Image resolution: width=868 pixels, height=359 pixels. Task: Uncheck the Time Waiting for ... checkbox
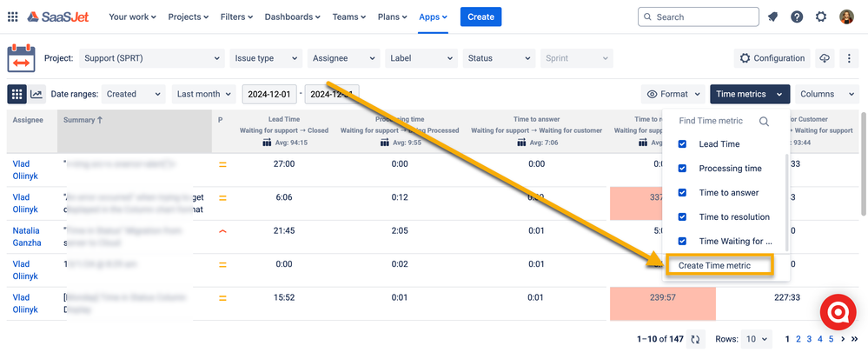pyautogui.click(x=682, y=242)
